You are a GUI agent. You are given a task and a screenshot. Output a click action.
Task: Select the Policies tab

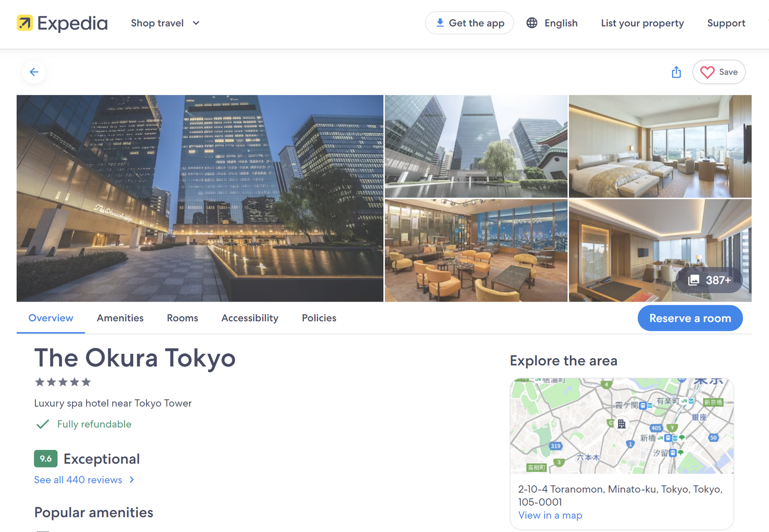(319, 318)
